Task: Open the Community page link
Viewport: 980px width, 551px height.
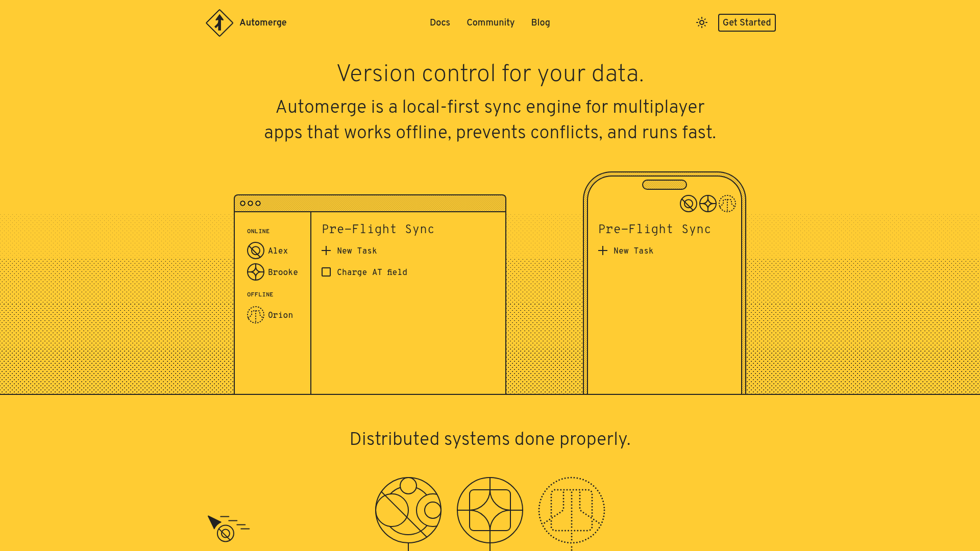Action: point(491,22)
